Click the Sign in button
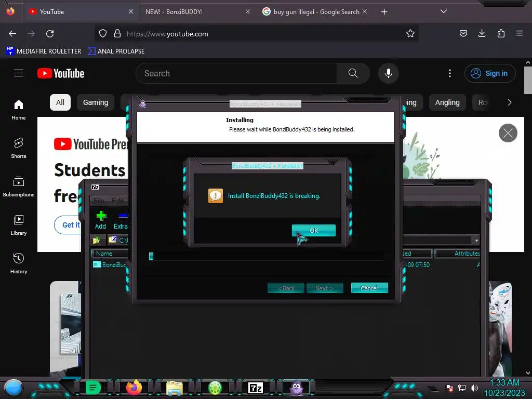The width and height of the screenshot is (532, 399). [x=489, y=73]
